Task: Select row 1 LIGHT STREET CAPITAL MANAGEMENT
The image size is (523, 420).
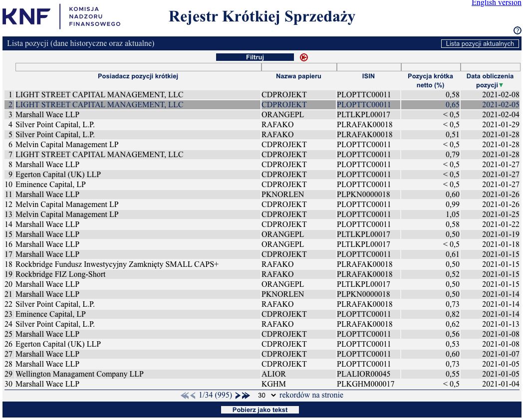Action: (x=262, y=95)
